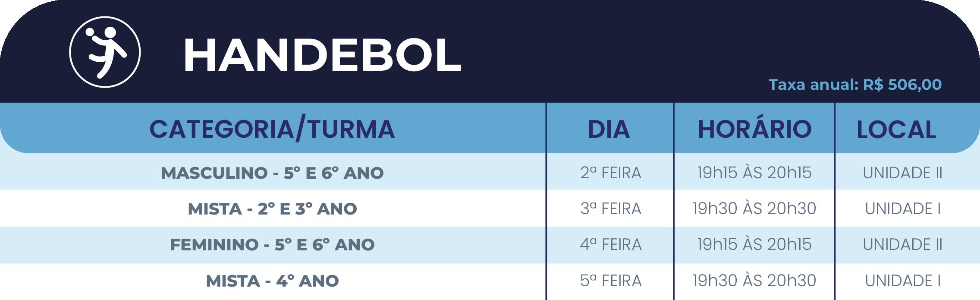
Task: Select the Masculino 5º e 6º ano row
Action: pos(490,173)
